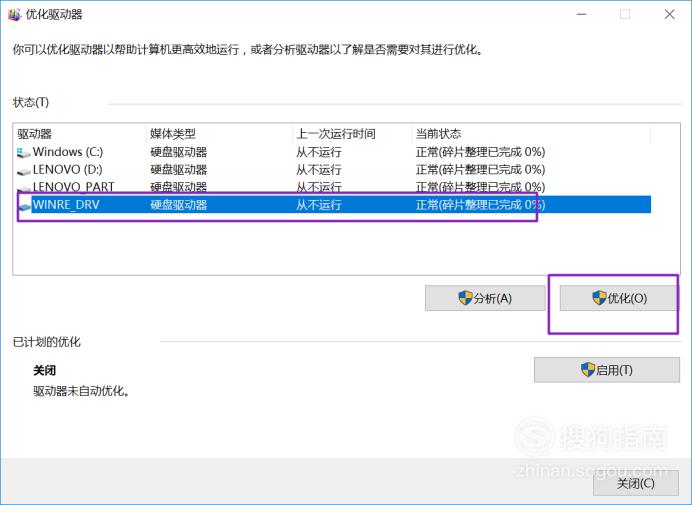The height and width of the screenshot is (505, 692).
Task: Click the 优化(O) optimize button
Action: (x=619, y=298)
